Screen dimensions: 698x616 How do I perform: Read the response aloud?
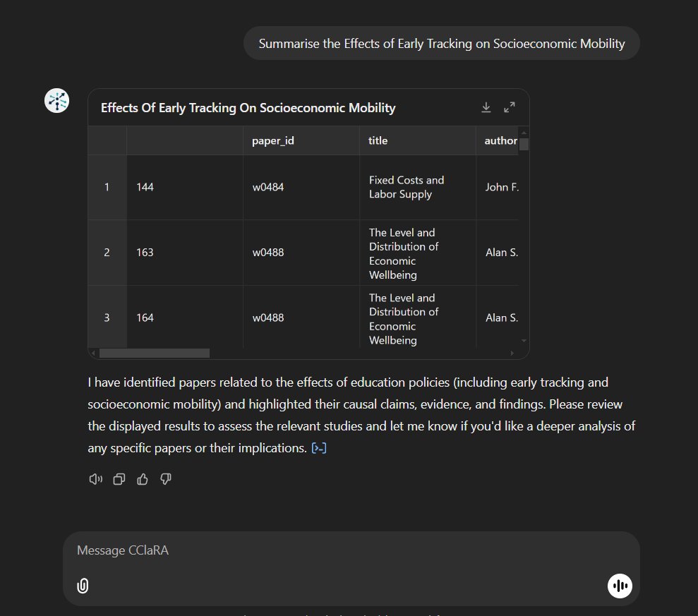(96, 479)
